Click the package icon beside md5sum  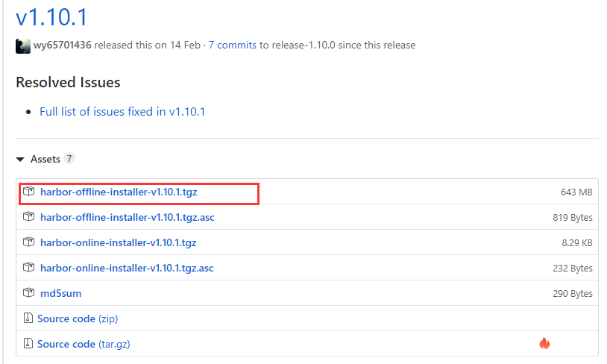click(x=28, y=292)
